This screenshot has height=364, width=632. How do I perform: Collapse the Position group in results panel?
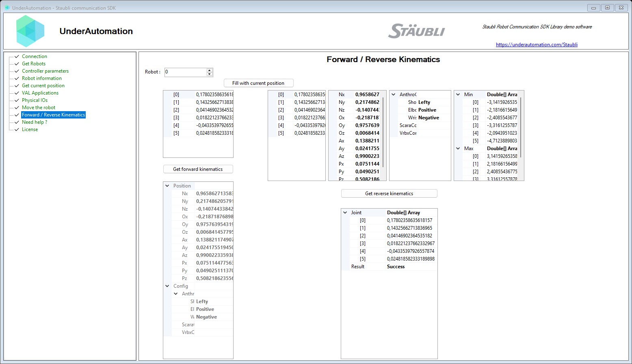pyautogui.click(x=167, y=185)
